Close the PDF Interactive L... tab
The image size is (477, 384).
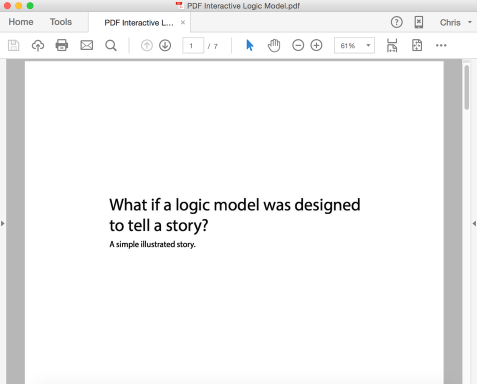(183, 22)
